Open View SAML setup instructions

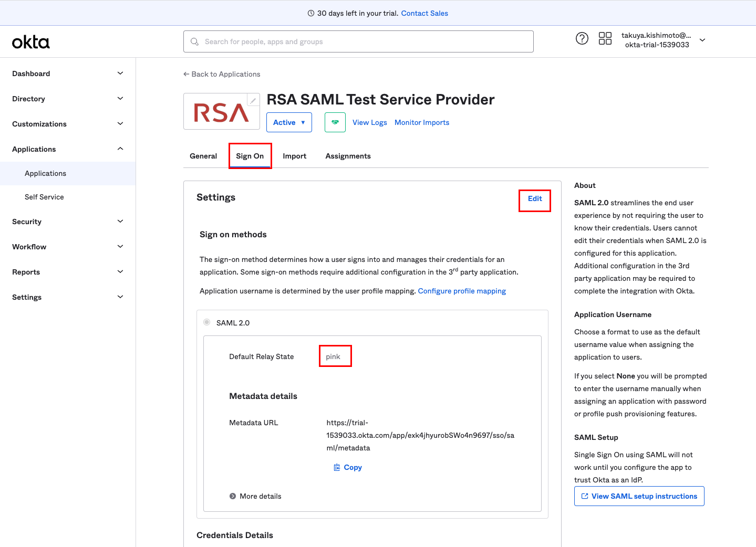point(639,496)
